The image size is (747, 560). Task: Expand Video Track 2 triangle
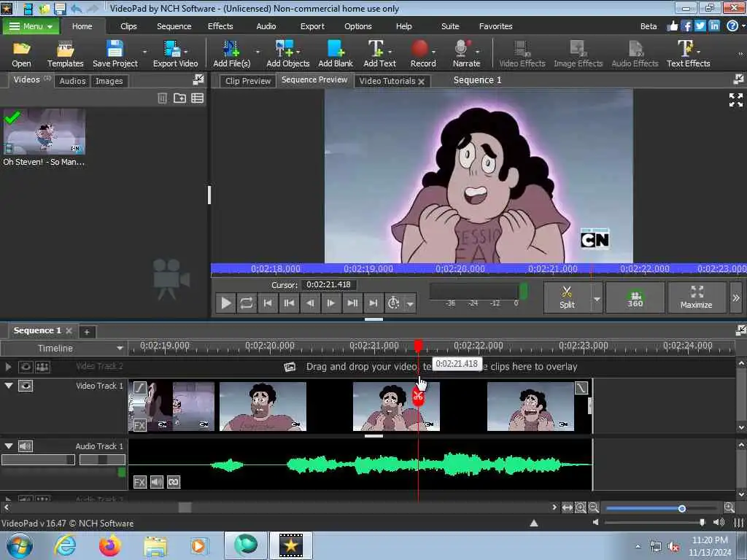tap(8, 367)
